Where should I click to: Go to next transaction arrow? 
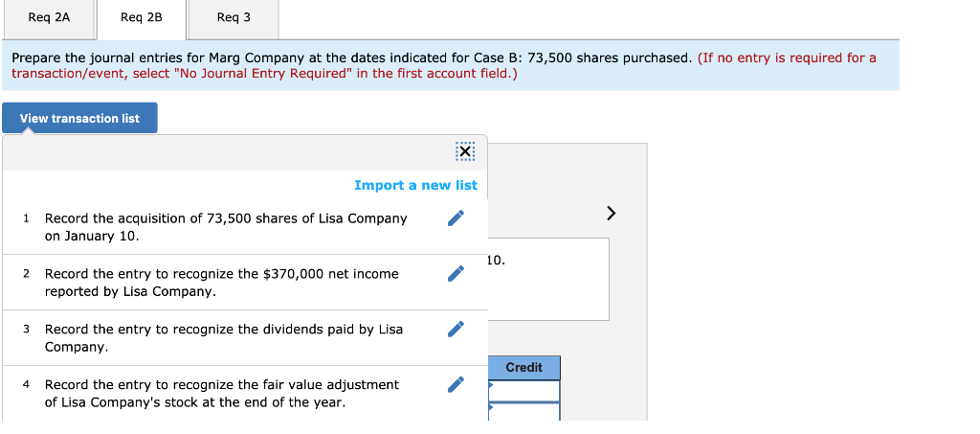612,214
